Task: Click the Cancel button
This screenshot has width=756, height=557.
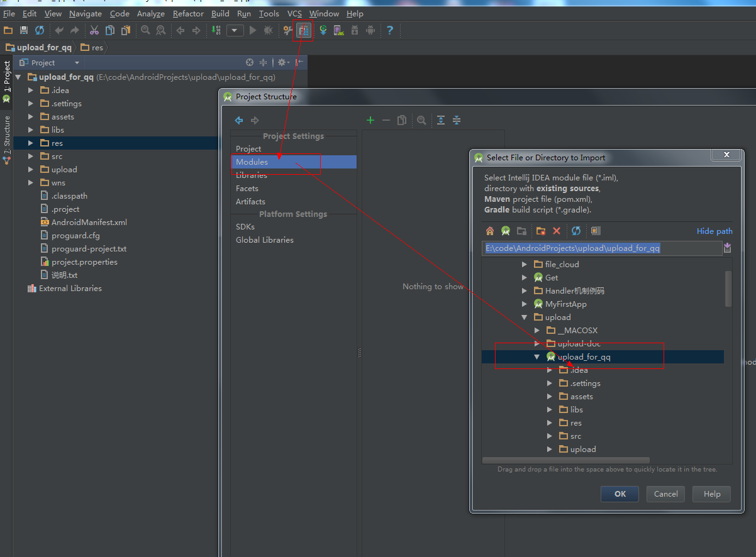Action: 665,494
